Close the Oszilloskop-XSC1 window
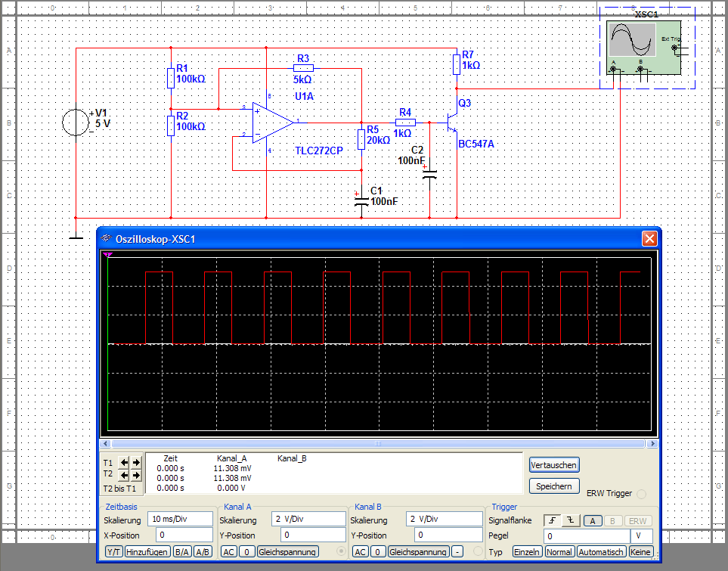 click(649, 238)
